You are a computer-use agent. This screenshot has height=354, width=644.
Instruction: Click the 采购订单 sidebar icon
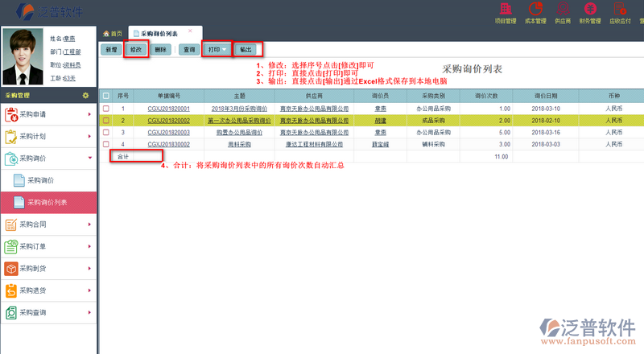[11, 246]
